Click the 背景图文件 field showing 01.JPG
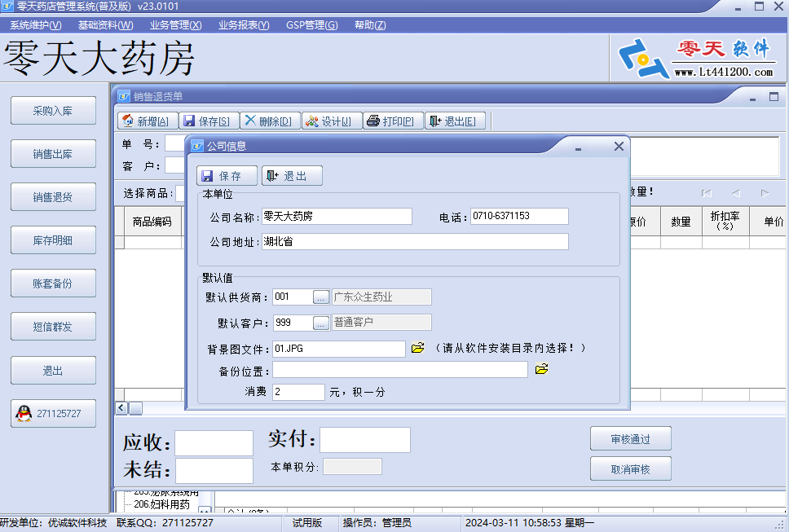Image resolution: width=789 pixels, height=532 pixels. (338, 349)
